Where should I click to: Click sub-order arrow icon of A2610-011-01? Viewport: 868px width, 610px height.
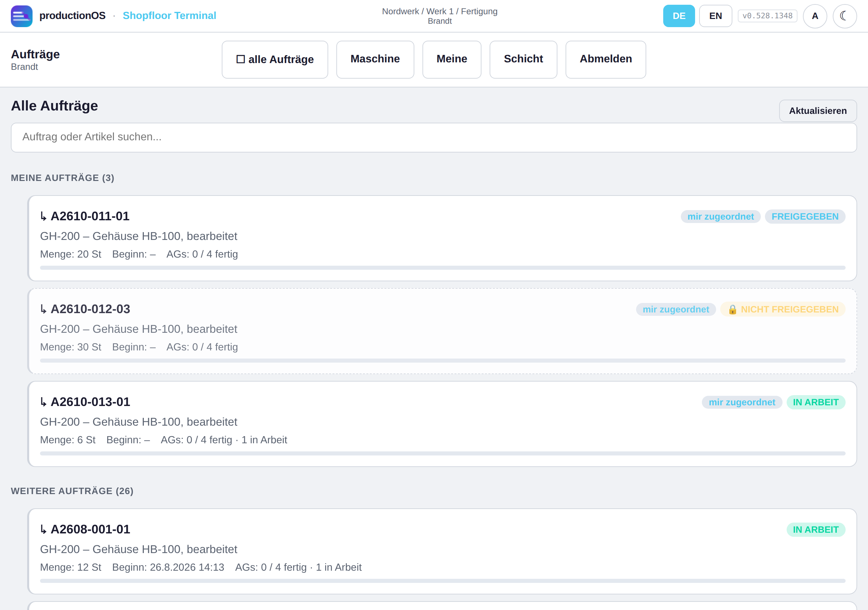43,216
